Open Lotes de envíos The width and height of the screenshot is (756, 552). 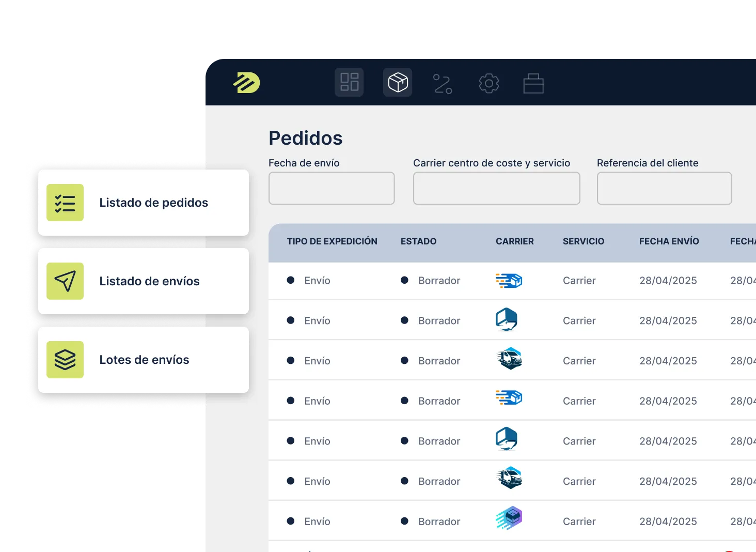click(x=145, y=359)
